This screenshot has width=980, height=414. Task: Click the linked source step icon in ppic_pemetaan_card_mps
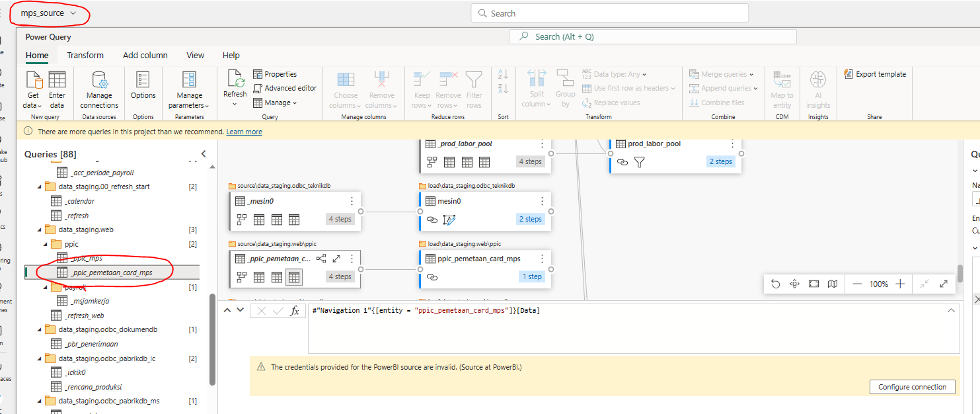[x=432, y=276]
